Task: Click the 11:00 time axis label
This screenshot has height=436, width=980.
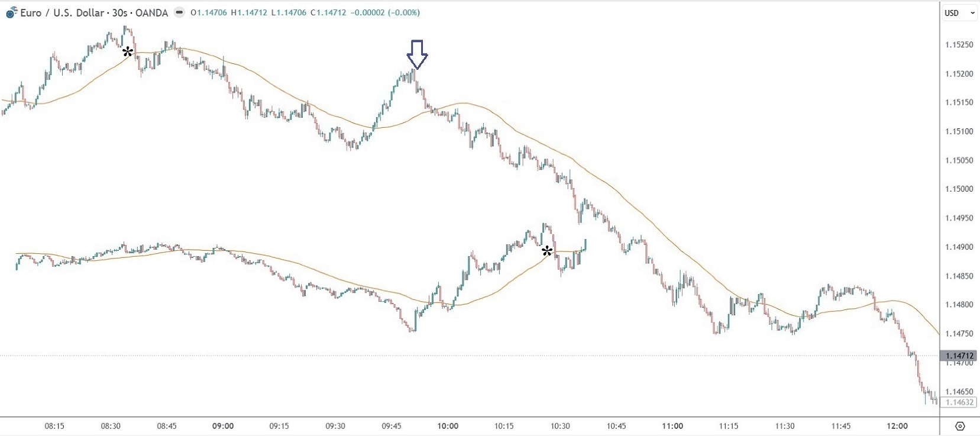Action: (x=672, y=426)
